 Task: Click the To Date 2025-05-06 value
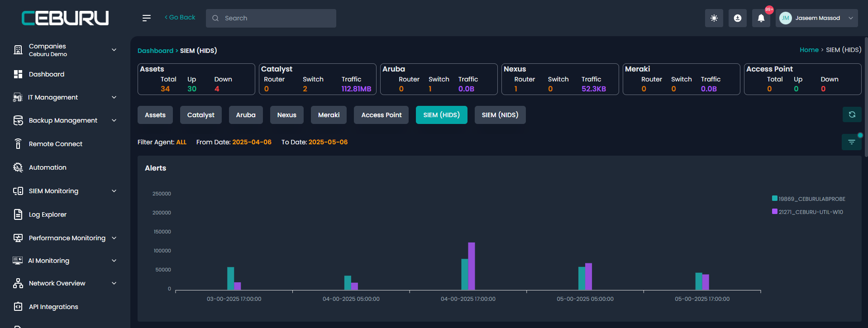coord(328,142)
